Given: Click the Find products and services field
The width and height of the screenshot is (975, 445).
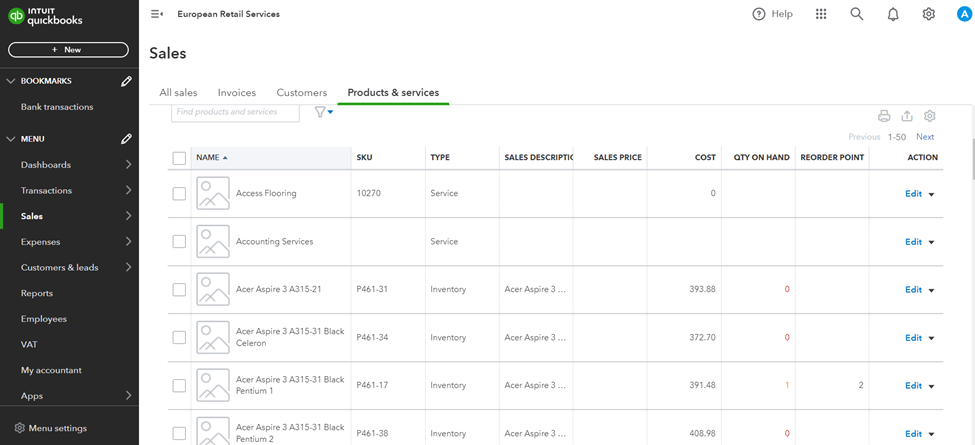Looking at the screenshot, I should [235, 112].
